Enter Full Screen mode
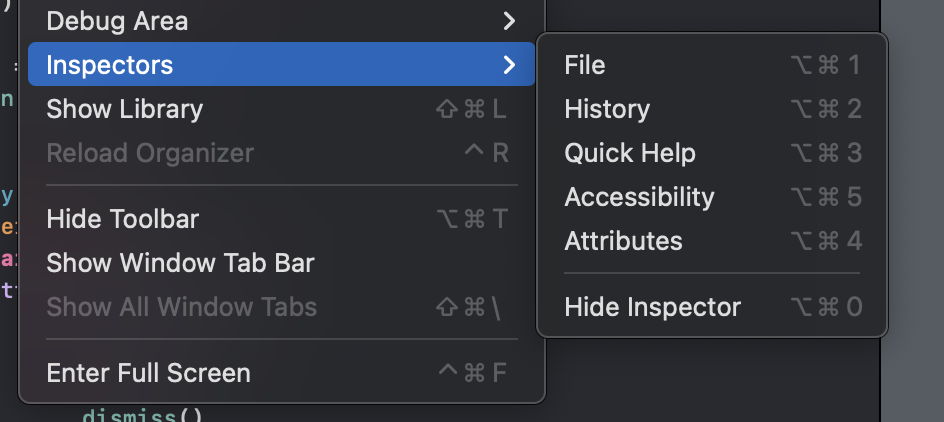This screenshot has width=944, height=422. pyautogui.click(x=148, y=373)
